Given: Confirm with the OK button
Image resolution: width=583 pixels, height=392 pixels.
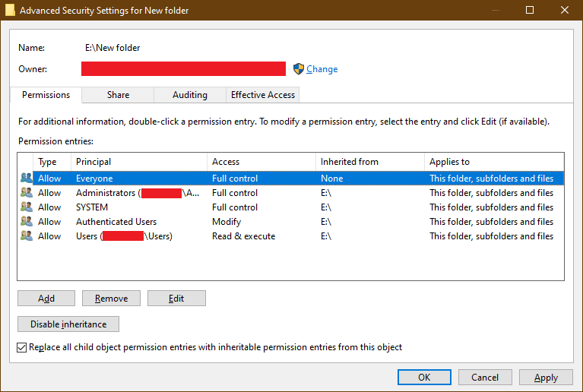Looking at the screenshot, I should [424, 377].
